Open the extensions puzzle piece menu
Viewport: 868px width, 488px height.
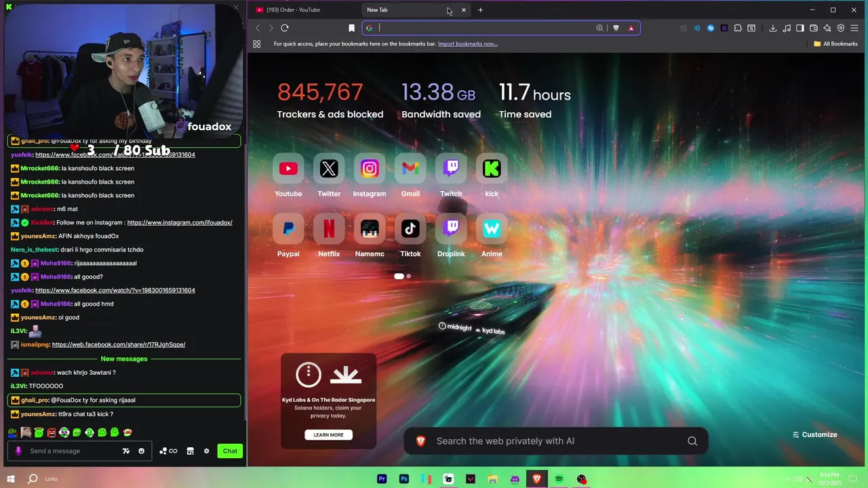point(738,28)
